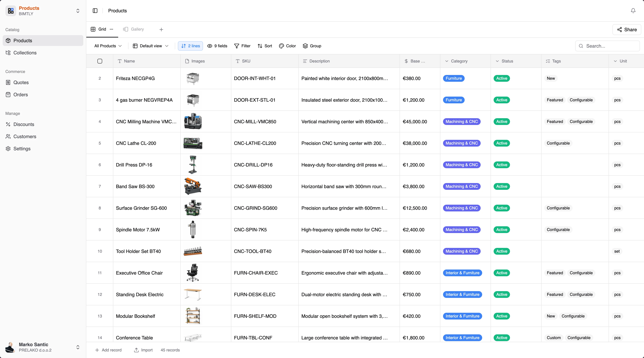This screenshot has height=358, width=644.
Task: Show the 9 fields panel
Action: click(217, 46)
